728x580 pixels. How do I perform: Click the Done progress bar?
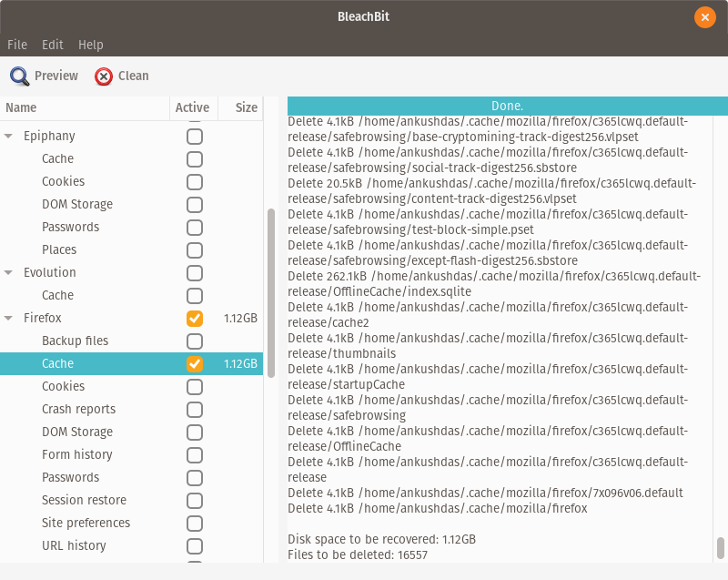click(x=508, y=106)
